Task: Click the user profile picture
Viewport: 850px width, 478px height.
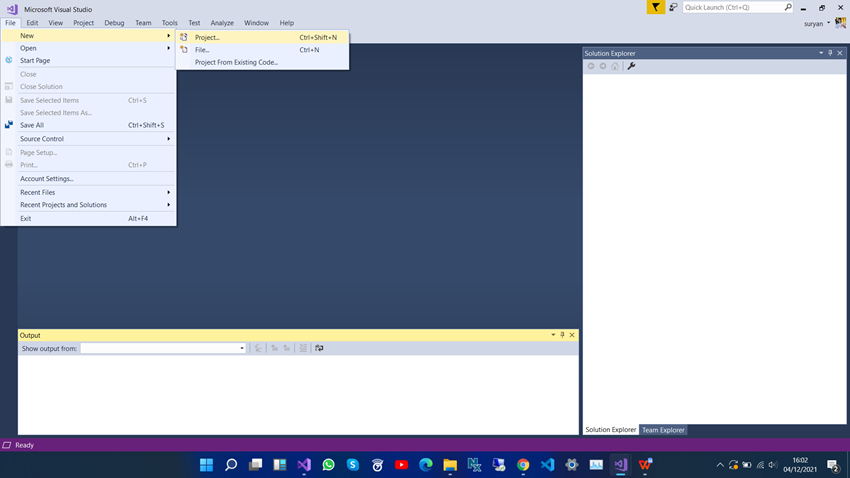Action: [x=840, y=23]
